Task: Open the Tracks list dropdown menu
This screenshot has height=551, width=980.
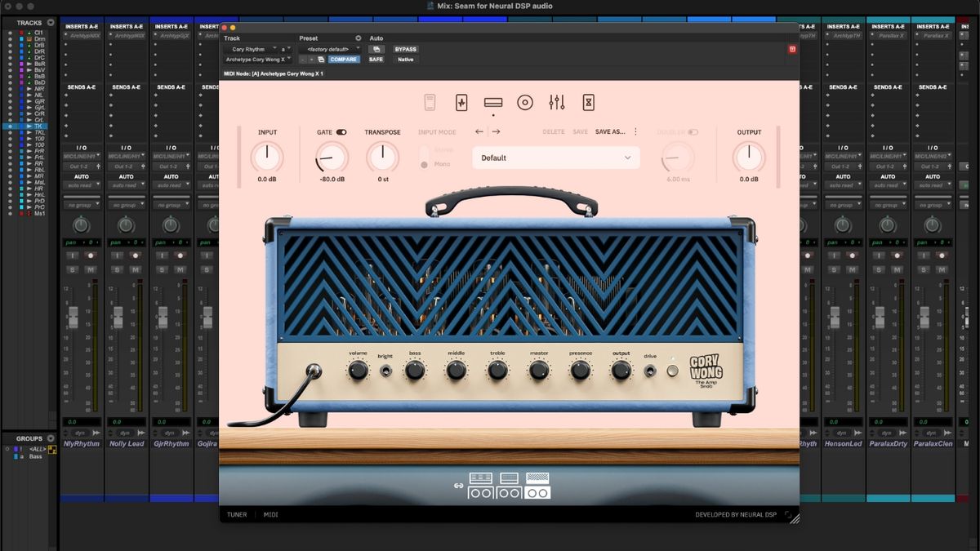Action: click(x=51, y=23)
